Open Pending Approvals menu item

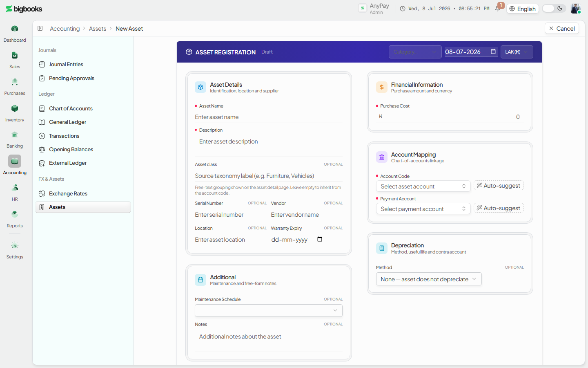(x=83, y=78)
